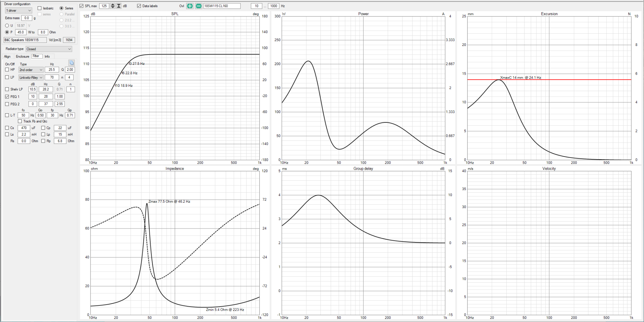Open the HP type 2nd order dropdown
This screenshot has height=322, width=644.
[31, 70]
